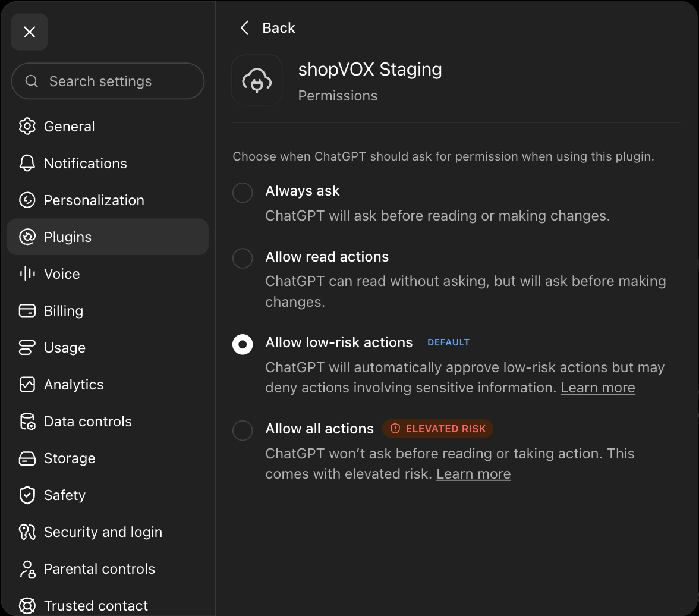The image size is (699, 616).
Task: Go Back to the plugins list
Action: 267,28
